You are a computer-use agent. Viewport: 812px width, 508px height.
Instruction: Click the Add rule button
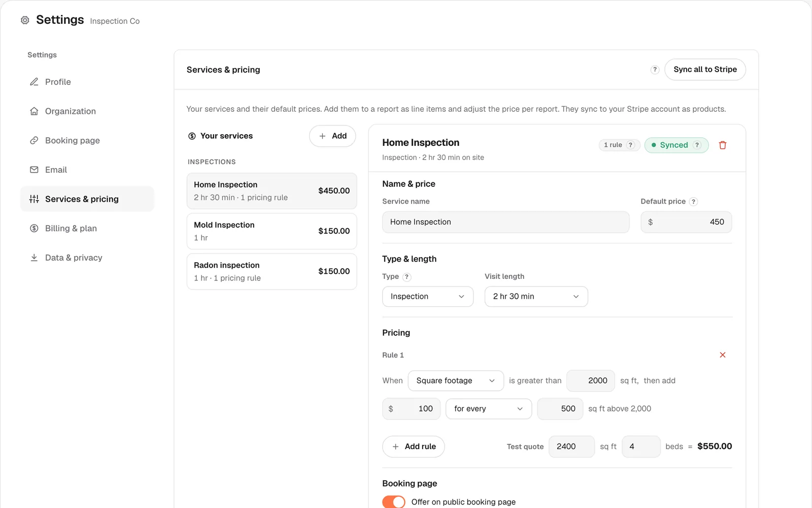414,447
